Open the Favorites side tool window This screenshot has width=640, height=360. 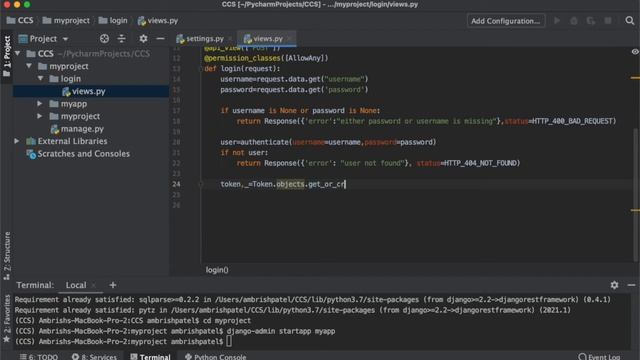tap(7, 318)
